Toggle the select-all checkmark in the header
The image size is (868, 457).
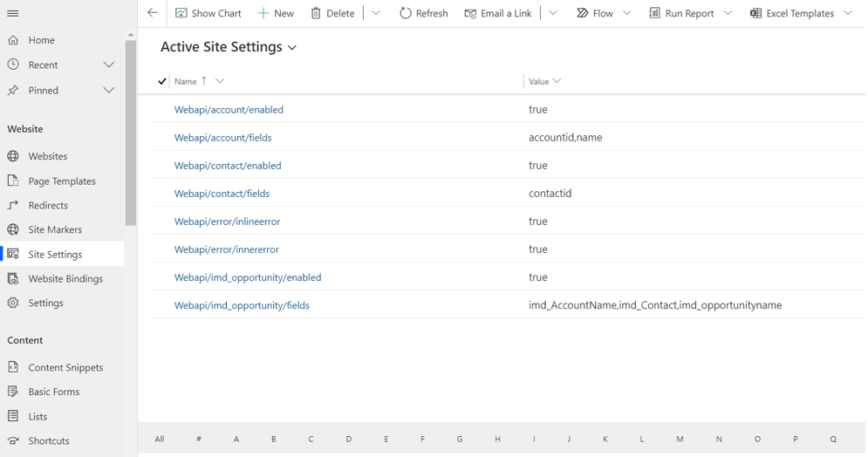click(161, 81)
